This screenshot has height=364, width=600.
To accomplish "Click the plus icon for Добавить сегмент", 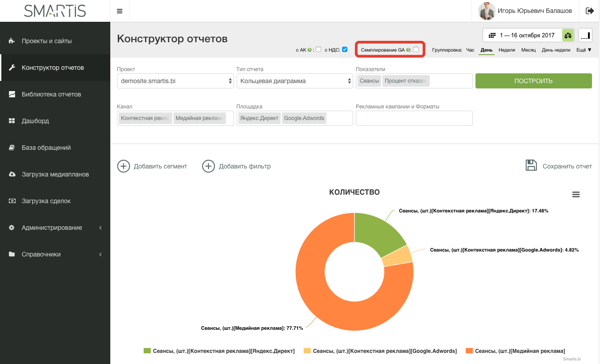I will pyautogui.click(x=123, y=166).
